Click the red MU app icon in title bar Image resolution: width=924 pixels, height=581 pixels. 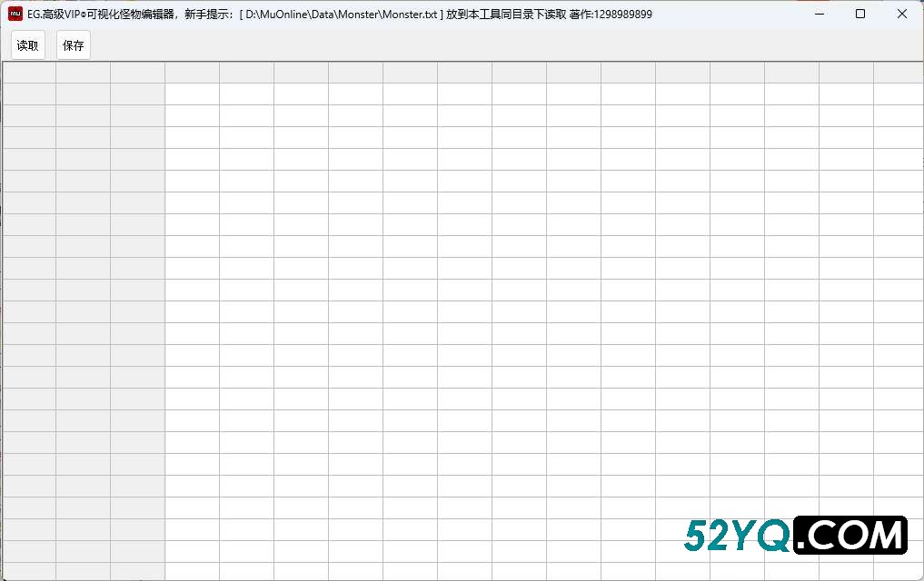click(x=15, y=14)
